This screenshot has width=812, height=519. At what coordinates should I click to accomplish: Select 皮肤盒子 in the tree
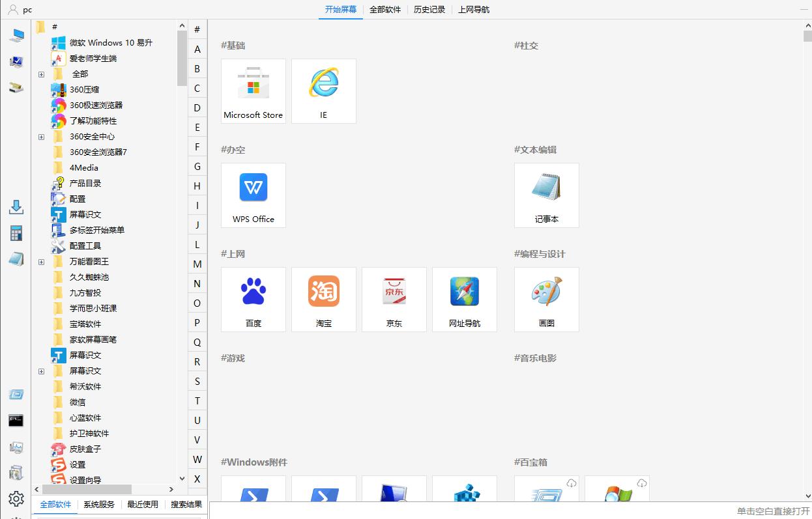coord(85,449)
